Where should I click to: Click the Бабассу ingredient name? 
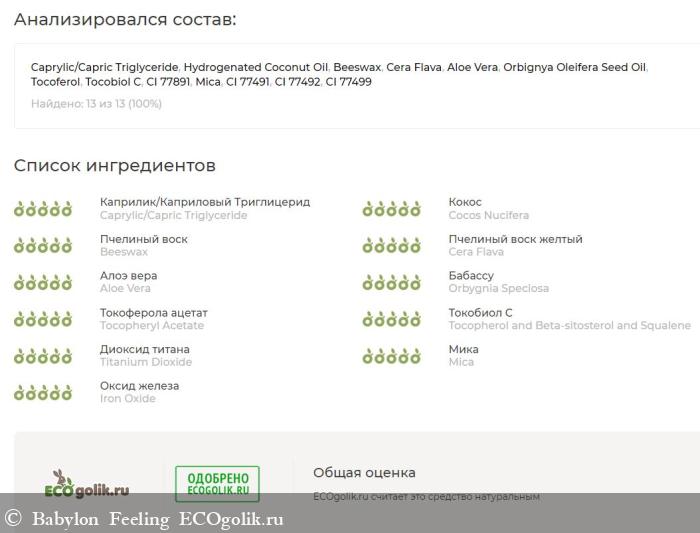471,276
